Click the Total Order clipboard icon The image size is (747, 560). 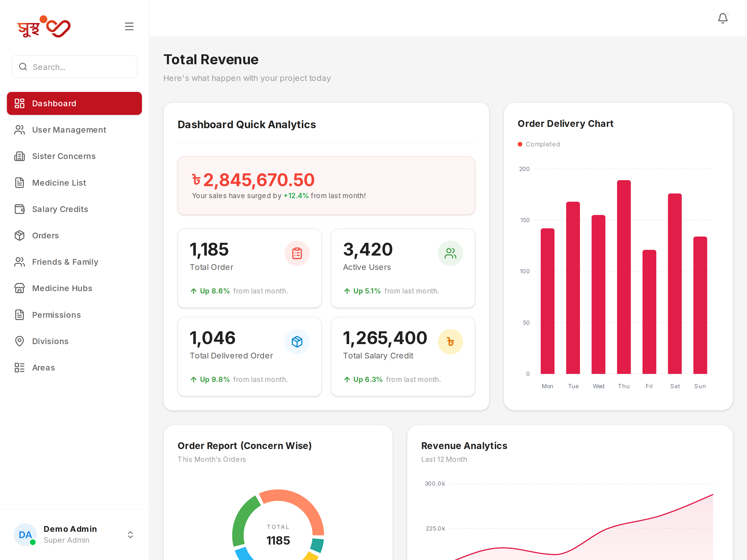click(297, 253)
